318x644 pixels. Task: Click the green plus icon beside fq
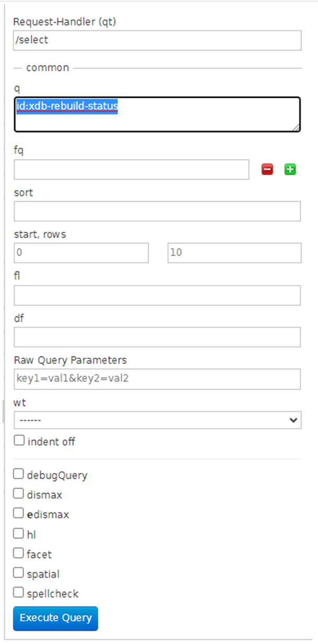click(290, 170)
